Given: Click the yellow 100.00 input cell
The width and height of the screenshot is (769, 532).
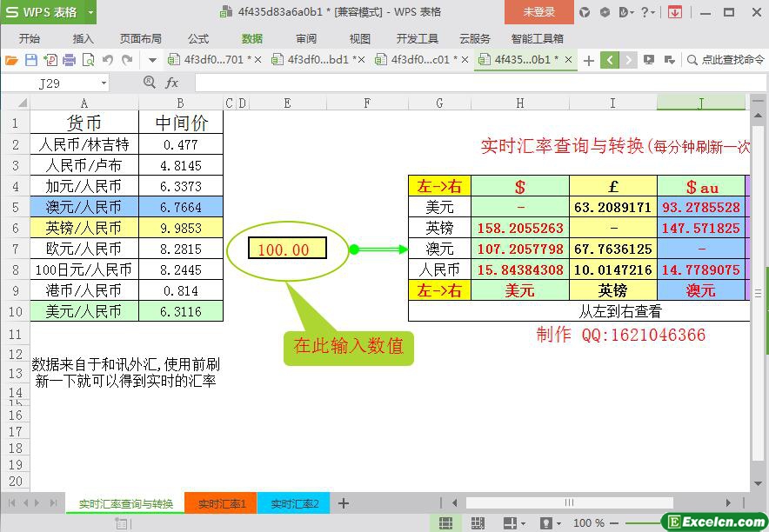Looking at the screenshot, I should click(287, 249).
